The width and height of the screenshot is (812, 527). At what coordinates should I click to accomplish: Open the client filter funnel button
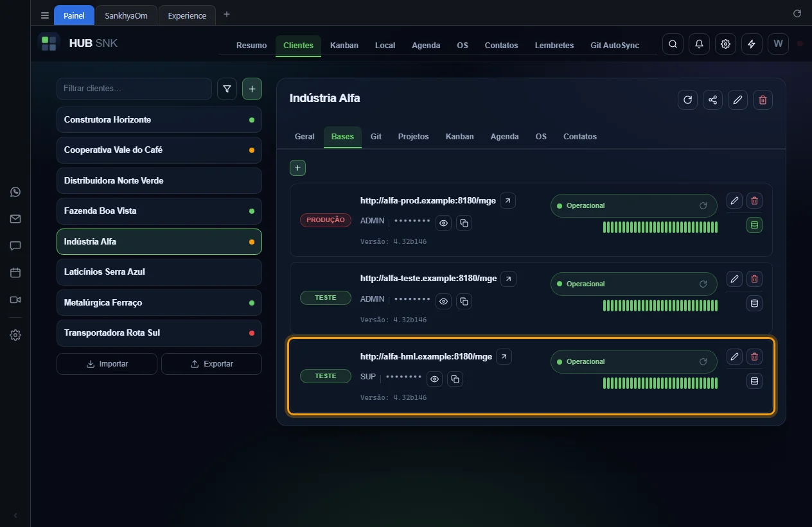click(227, 89)
